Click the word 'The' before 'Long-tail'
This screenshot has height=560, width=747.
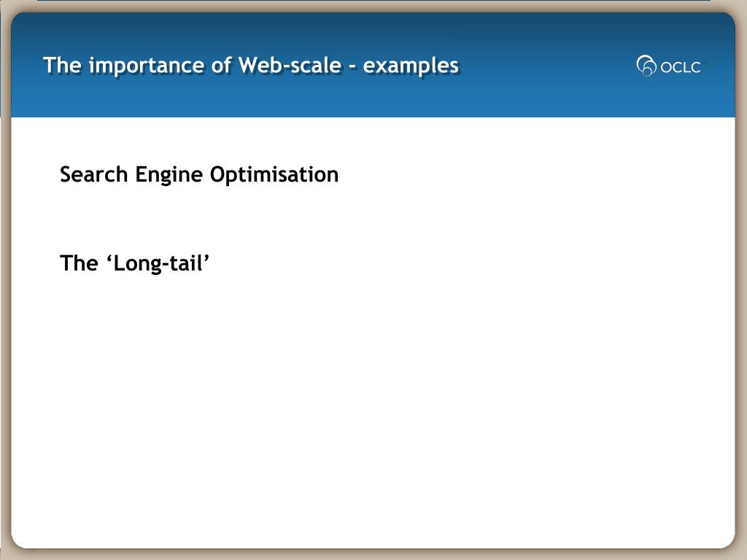pyautogui.click(x=79, y=262)
